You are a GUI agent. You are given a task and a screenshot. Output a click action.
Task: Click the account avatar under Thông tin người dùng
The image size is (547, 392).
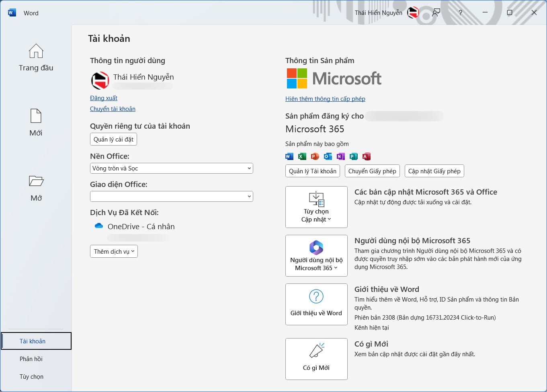pos(100,80)
